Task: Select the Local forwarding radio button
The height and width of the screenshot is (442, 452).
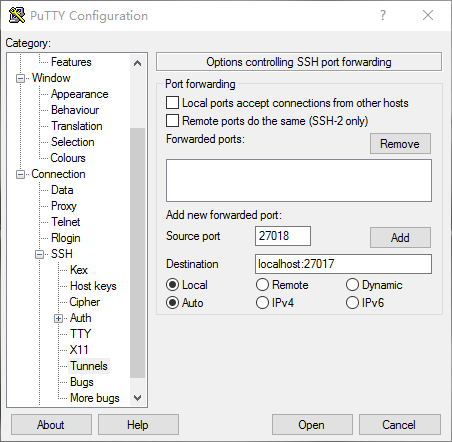Action: click(172, 285)
